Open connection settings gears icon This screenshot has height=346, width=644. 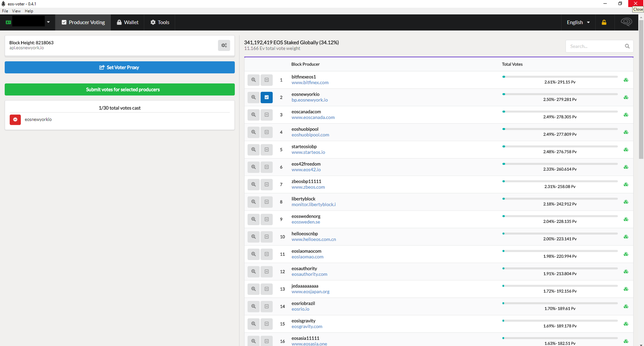point(224,45)
